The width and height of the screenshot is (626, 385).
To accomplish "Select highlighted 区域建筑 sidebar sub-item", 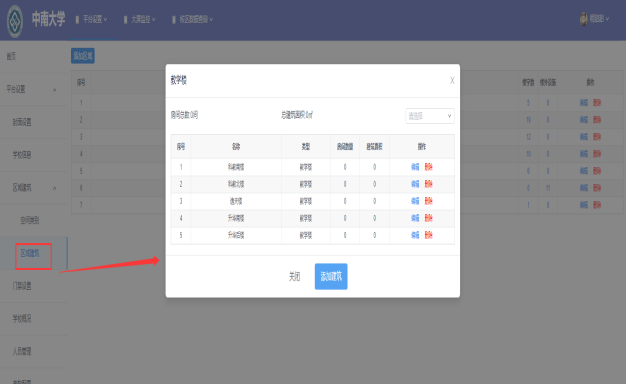I will tap(30, 253).
